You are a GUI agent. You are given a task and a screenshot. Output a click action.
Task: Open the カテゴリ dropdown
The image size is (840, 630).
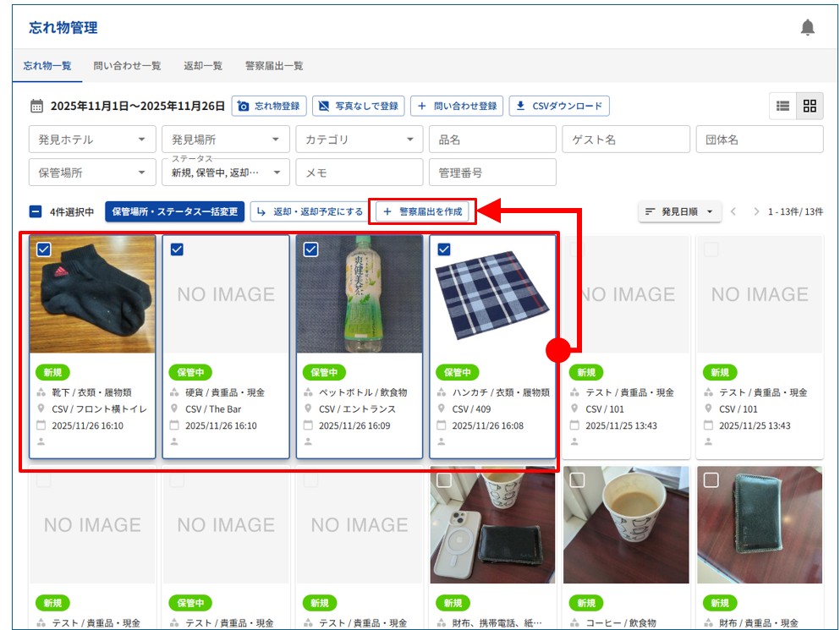tap(360, 140)
